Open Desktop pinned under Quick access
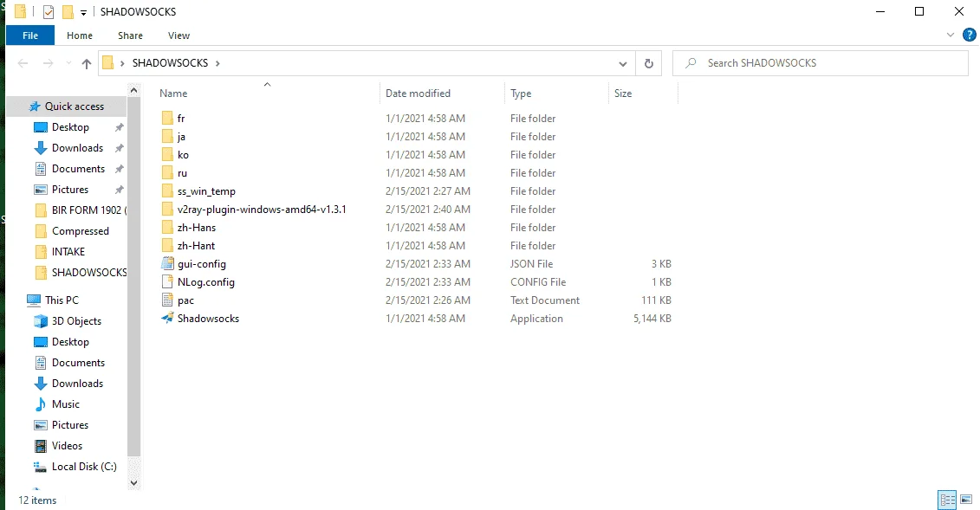 click(70, 126)
